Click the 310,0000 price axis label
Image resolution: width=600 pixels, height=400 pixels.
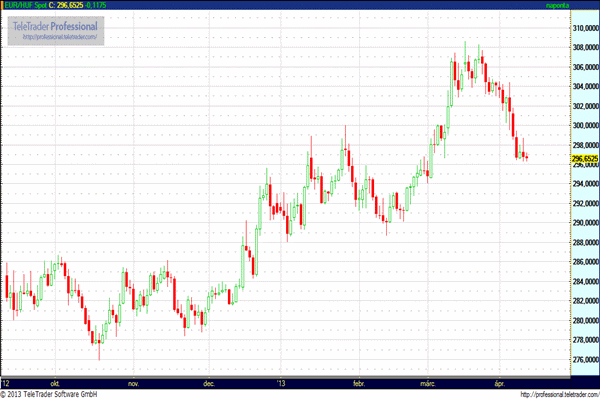(584, 28)
